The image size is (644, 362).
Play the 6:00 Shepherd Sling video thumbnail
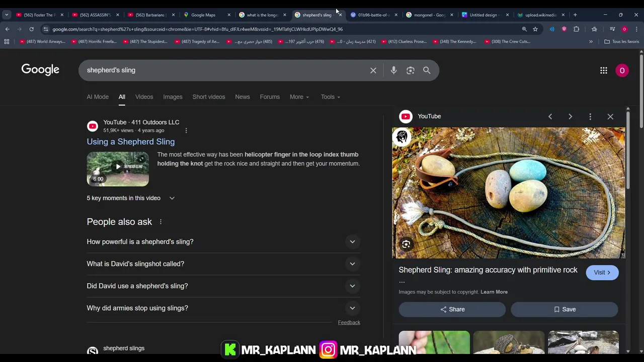click(118, 169)
